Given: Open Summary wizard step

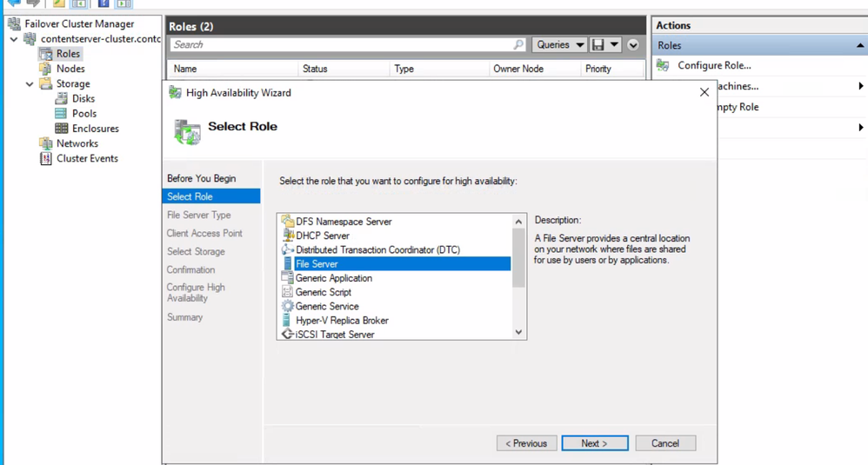Looking at the screenshot, I should pos(185,317).
